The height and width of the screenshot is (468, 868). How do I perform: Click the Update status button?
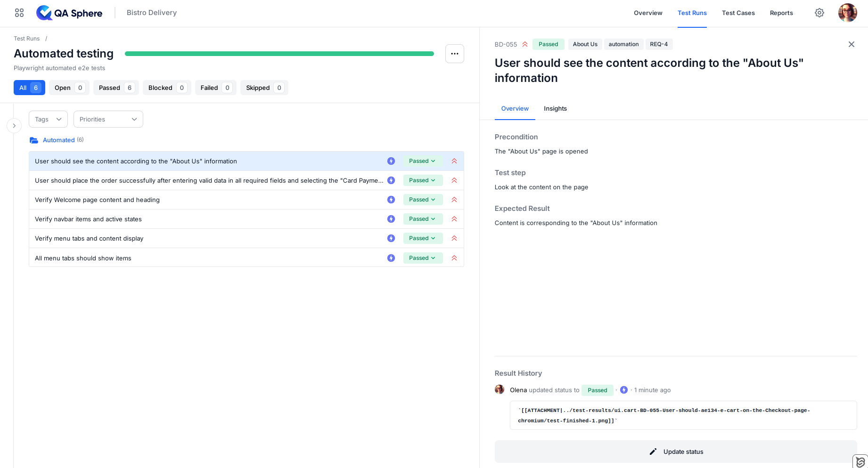676,451
